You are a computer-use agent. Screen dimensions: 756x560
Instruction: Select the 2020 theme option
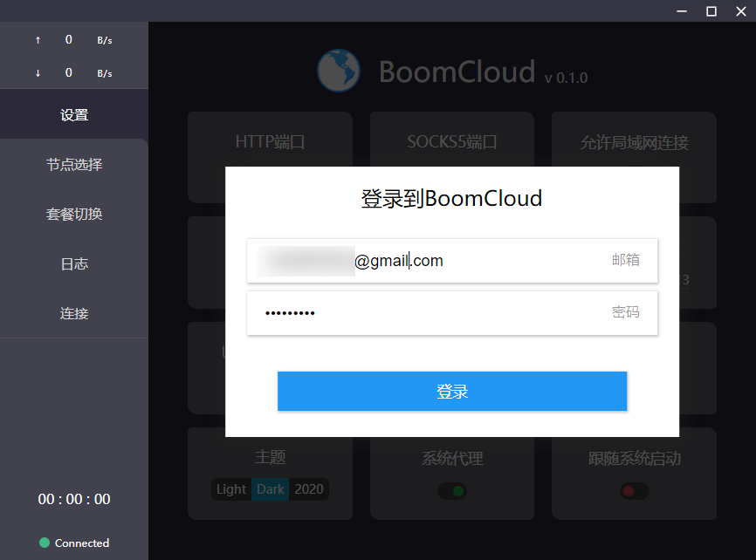[309, 489]
